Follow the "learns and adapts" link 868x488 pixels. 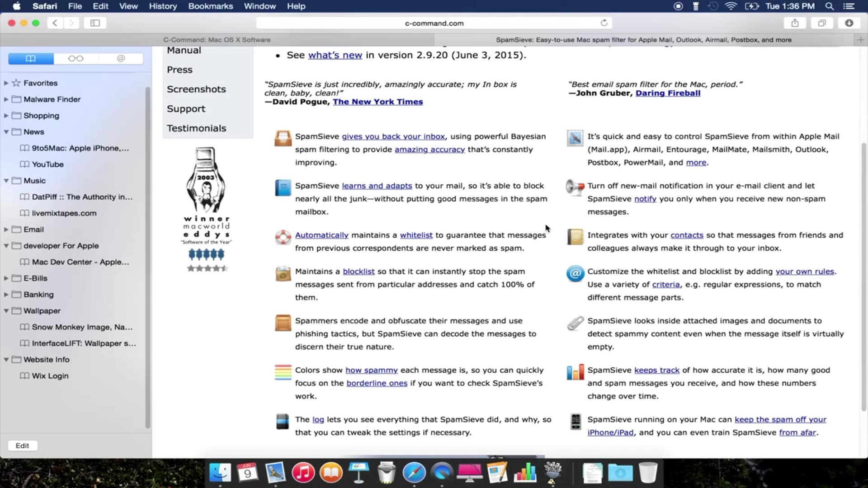tap(377, 186)
